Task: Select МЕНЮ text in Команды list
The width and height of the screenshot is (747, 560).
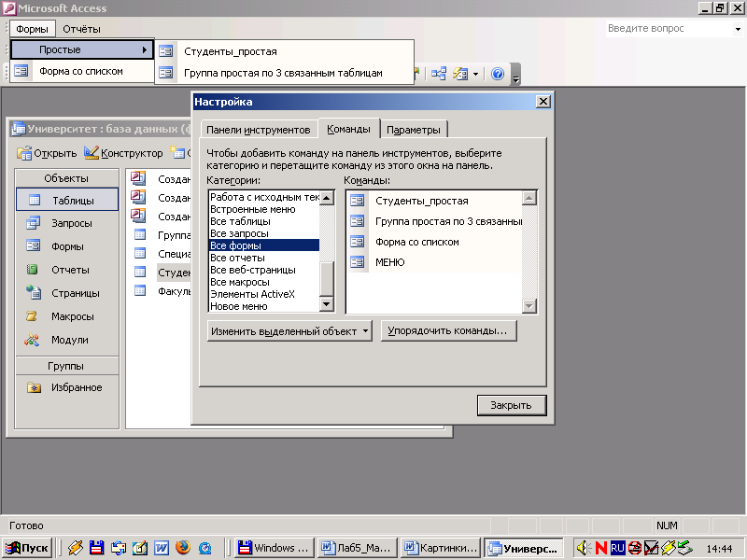Action: tap(389, 262)
